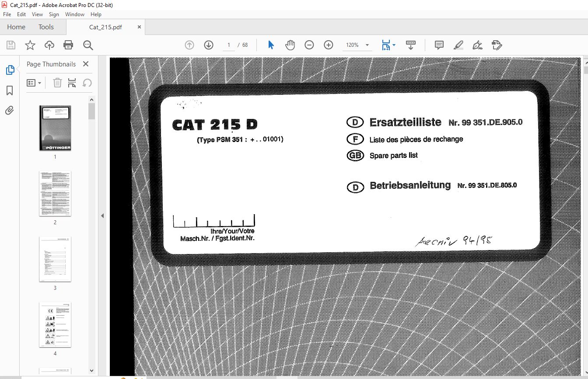Open the File menu
Image resolution: width=588 pixels, height=379 pixels.
coord(7,14)
